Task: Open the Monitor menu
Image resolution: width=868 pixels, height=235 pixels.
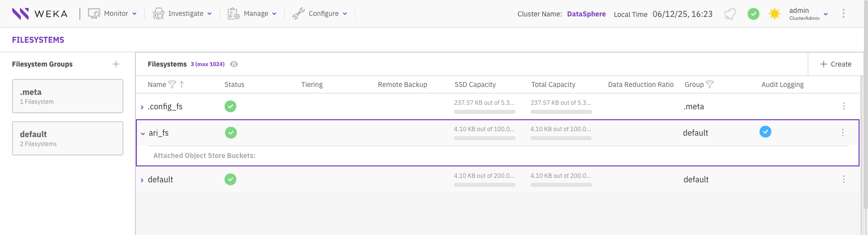Action: click(112, 13)
